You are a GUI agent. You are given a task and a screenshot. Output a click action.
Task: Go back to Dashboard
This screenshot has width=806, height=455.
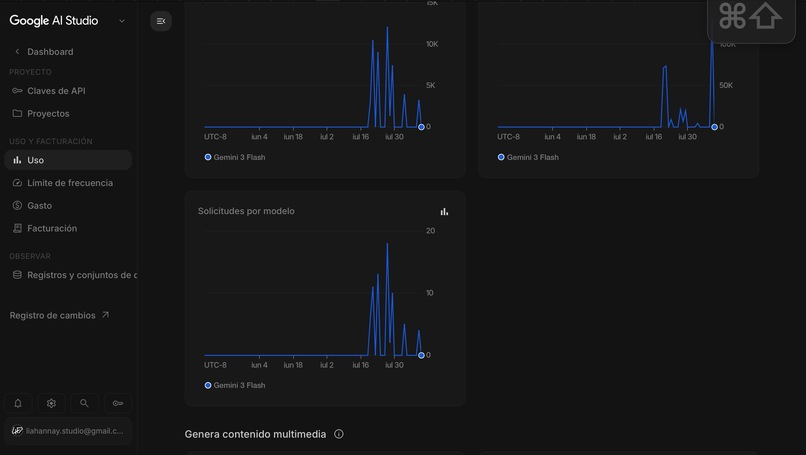pyautogui.click(x=50, y=51)
